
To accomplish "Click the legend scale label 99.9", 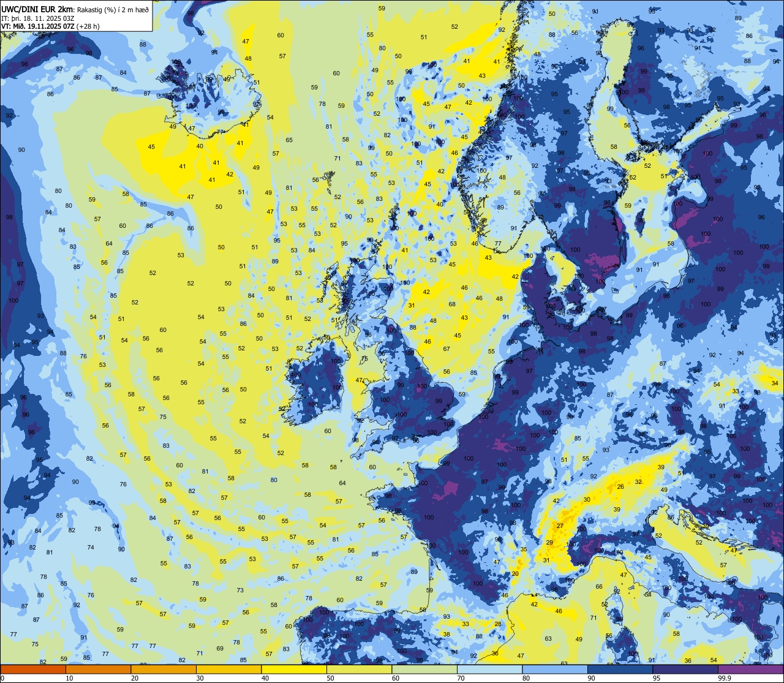I will tap(725, 678).
